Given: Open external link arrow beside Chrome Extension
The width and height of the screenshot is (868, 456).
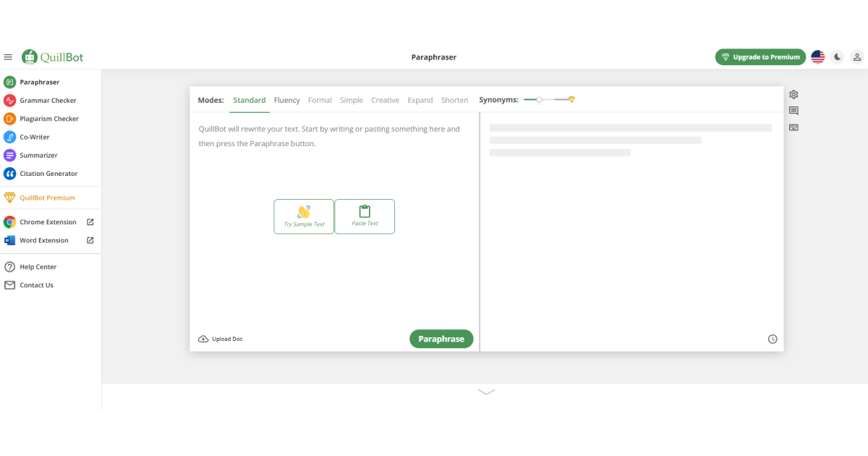Looking at the screenshot, I should point(90,222).
